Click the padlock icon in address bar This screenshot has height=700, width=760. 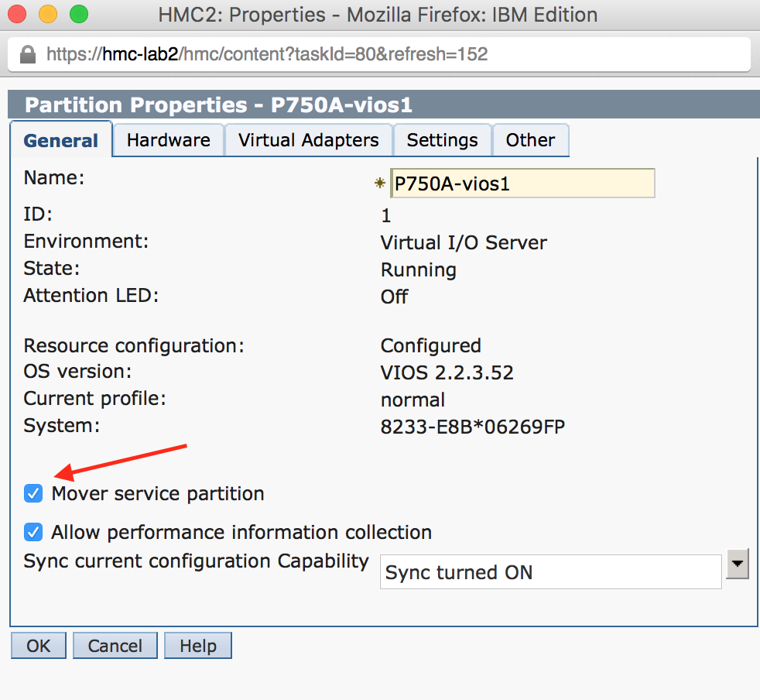[27, 54]
